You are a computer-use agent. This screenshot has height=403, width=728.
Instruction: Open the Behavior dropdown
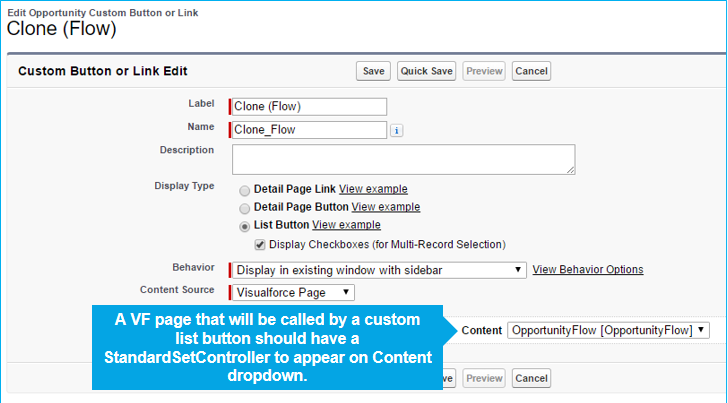pyautogui.click(x=378, y=270)
